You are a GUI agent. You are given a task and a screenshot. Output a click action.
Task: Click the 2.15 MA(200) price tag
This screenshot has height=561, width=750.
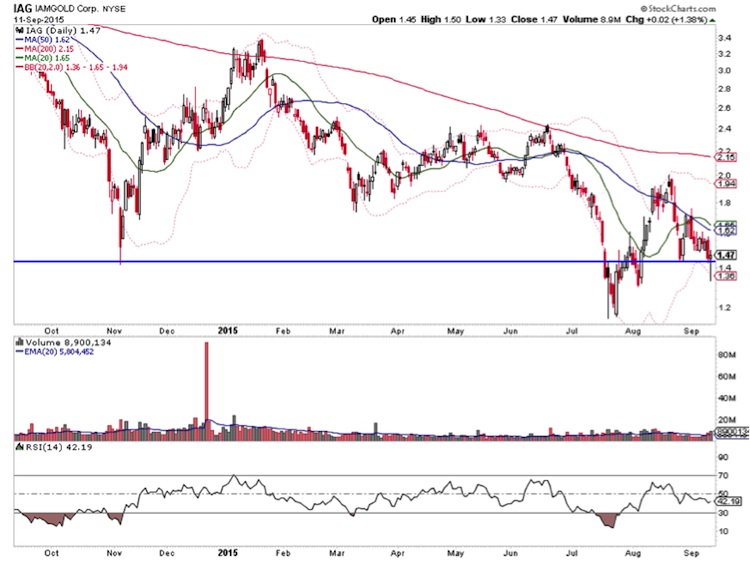727,157
